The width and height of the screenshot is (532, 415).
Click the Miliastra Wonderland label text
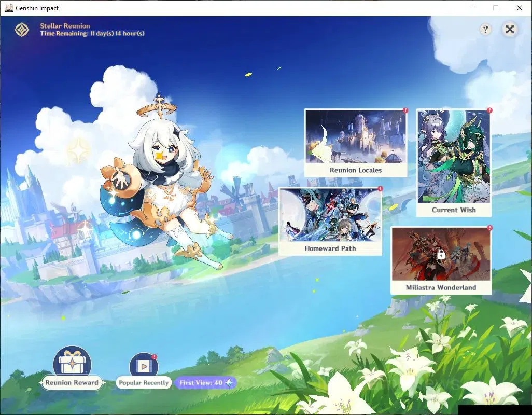click(441, 288)
